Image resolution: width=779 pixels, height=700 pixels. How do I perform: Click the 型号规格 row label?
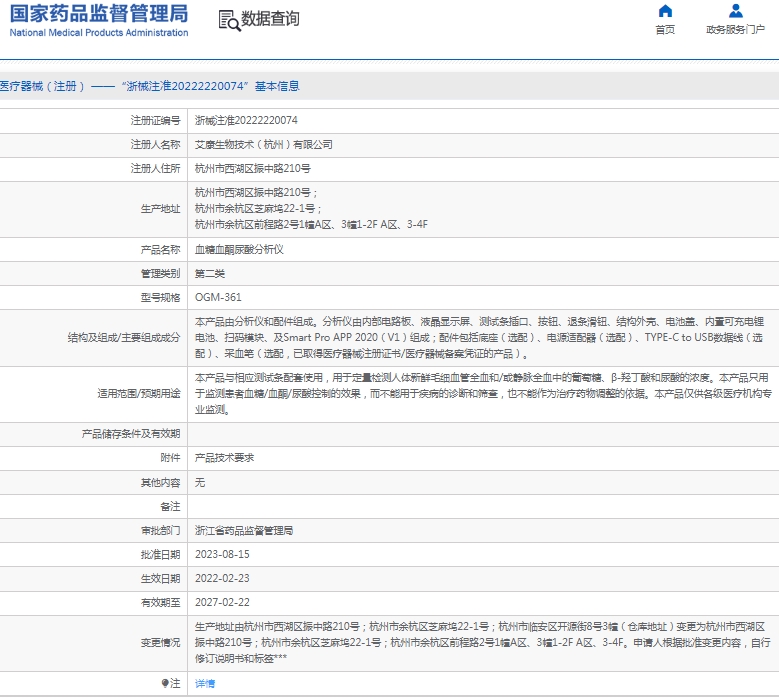(160, 297)
